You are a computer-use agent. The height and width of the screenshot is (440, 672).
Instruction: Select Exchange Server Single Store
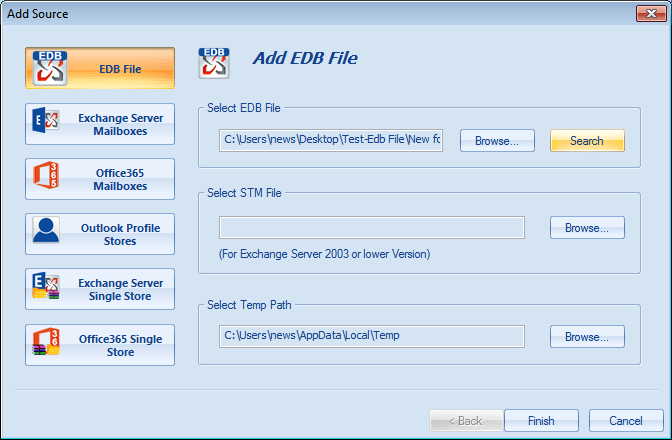tap(100, 289)
